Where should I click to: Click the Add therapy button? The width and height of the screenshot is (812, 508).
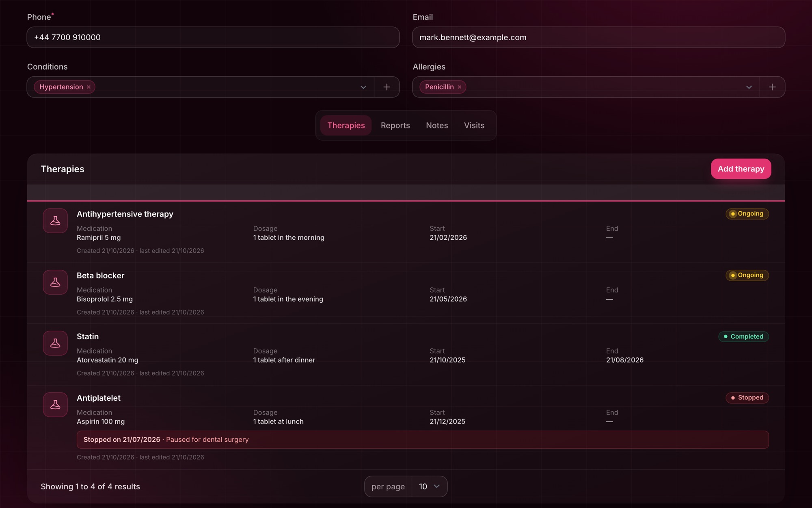coord(741,169)
